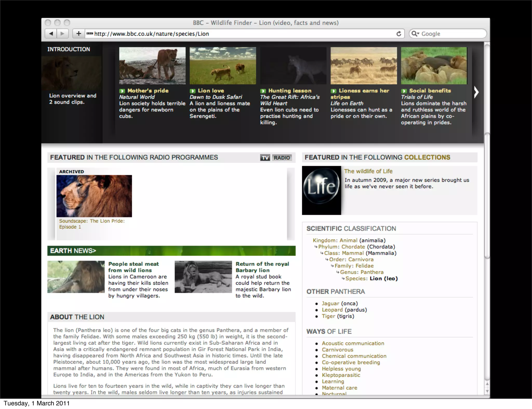
Task: Open the COLLECTIONS heading link
Action: coord(427,157)
